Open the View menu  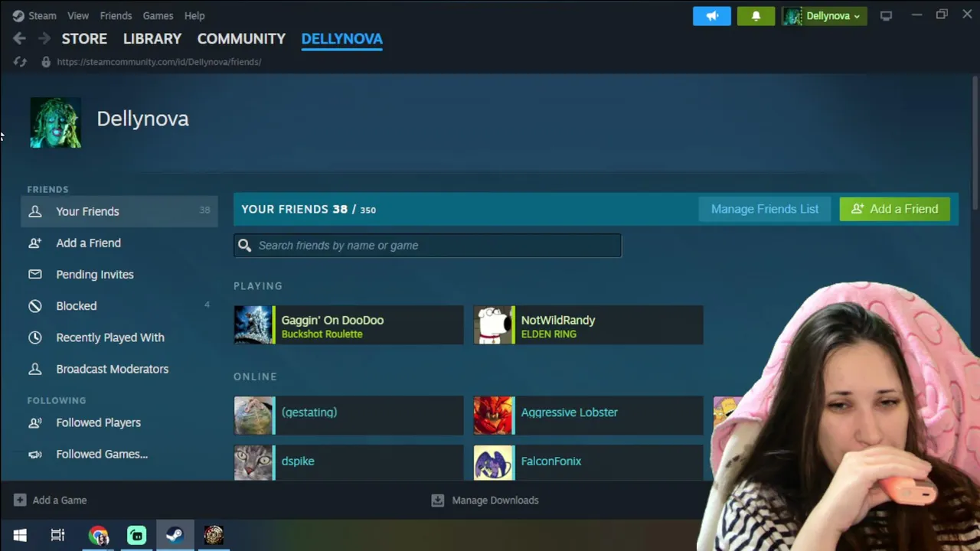point(78,15)
